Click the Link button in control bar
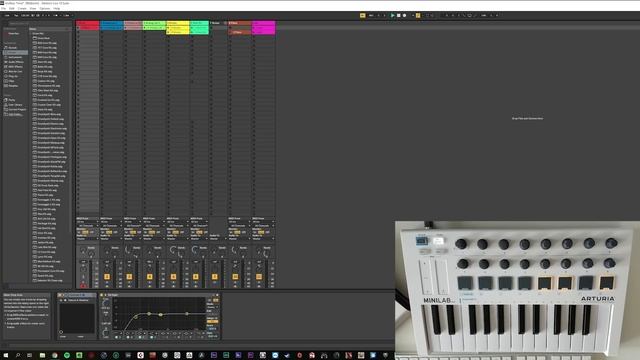The width and height of the screenshot is (640, 360). [7, 16]
